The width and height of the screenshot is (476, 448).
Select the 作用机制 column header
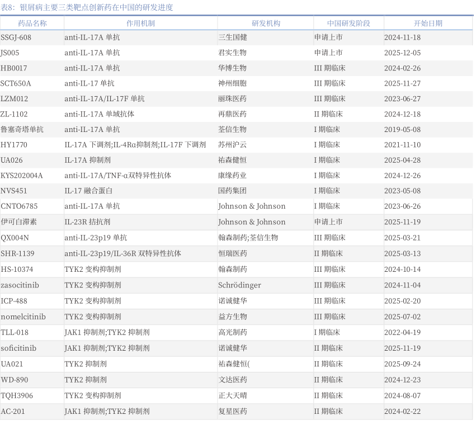[x=140, y=23]
